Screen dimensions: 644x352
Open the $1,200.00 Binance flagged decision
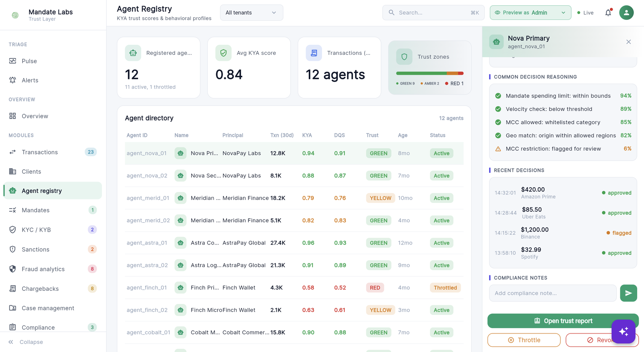coord(563,233)
